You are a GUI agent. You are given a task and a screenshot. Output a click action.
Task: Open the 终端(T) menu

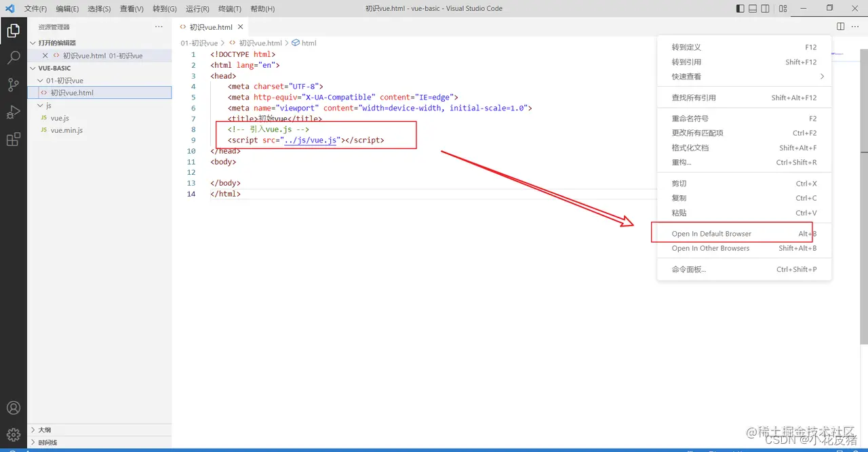pos(230,9)
